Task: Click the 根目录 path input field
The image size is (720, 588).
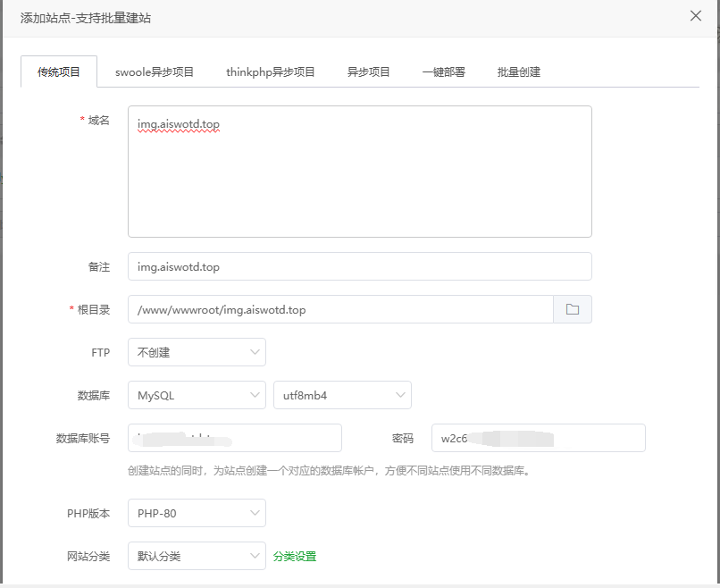Action: (x=340, y=309)
